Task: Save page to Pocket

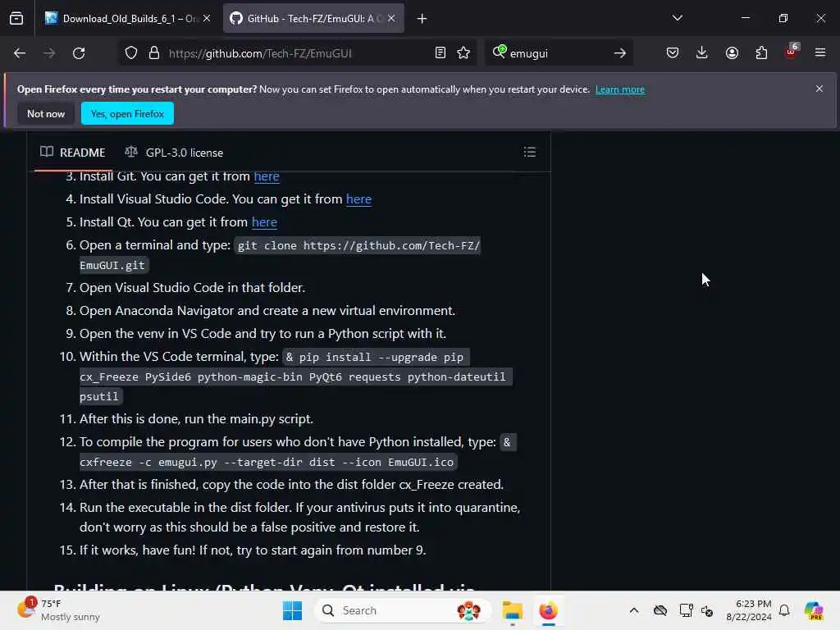Action: click(x=673, y=52)
